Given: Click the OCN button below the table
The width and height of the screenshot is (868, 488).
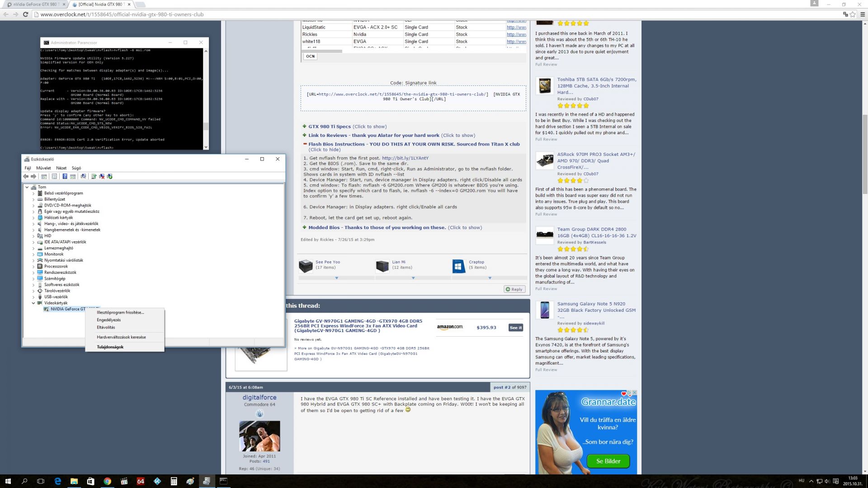Looking at the screenshot, I should tap(310, 56).
